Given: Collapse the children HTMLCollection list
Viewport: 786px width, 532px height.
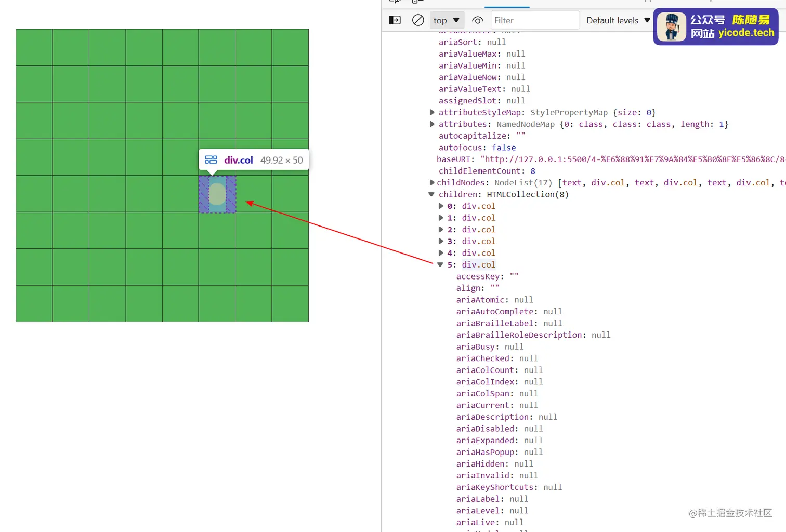Looking at the screenshot, I should (431, 194).
